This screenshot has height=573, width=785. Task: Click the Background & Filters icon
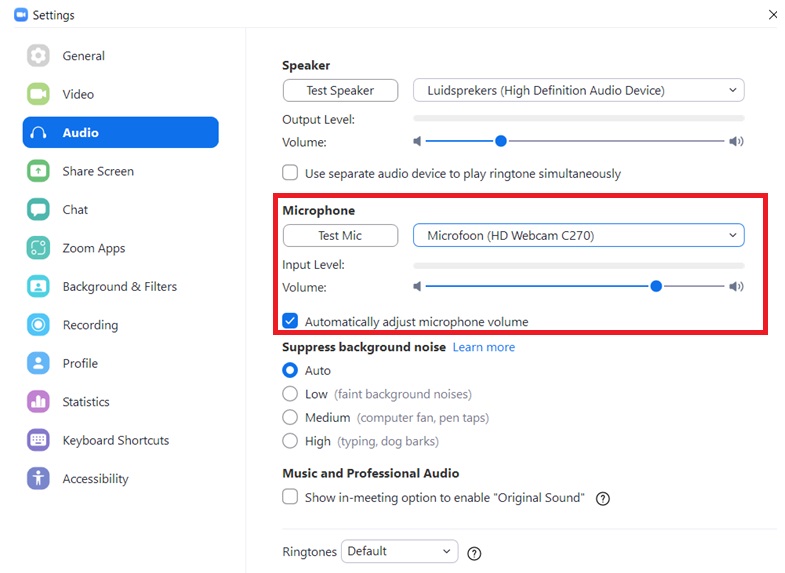pyautogui.click(x=38, y=287)
